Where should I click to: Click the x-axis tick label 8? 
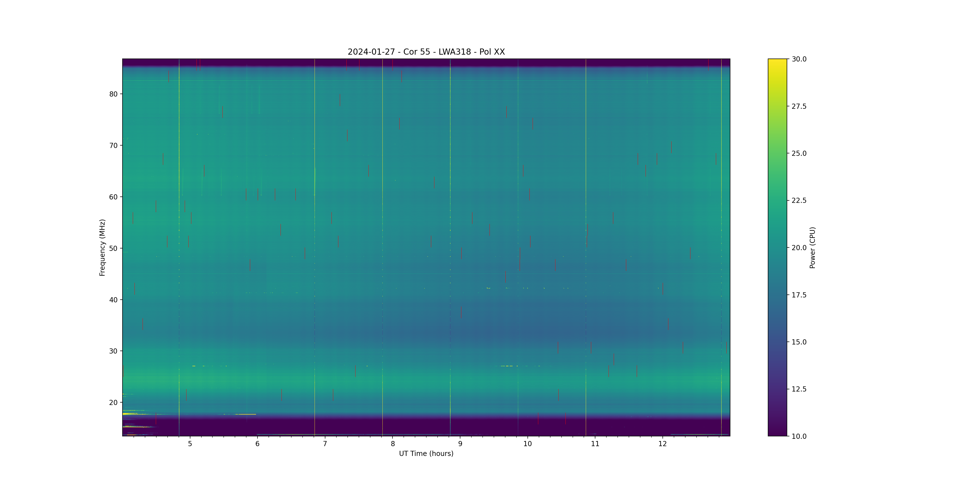tap(392, 444)
